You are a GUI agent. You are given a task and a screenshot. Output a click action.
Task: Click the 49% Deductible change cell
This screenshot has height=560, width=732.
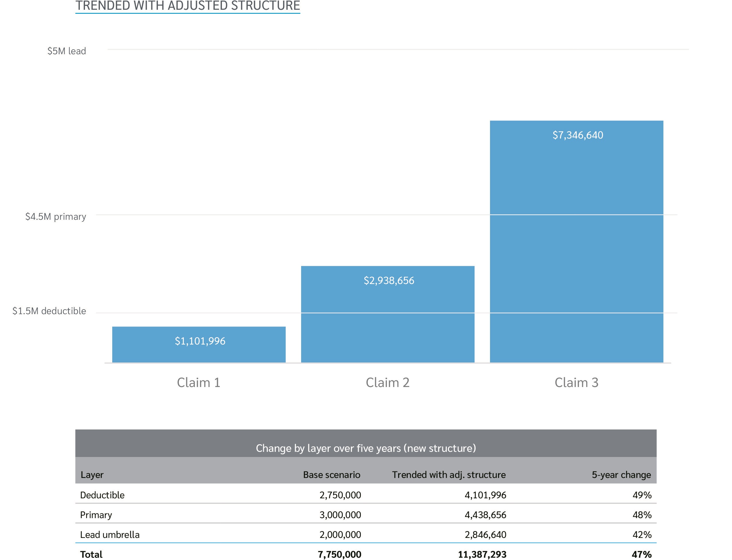(642, 495)
